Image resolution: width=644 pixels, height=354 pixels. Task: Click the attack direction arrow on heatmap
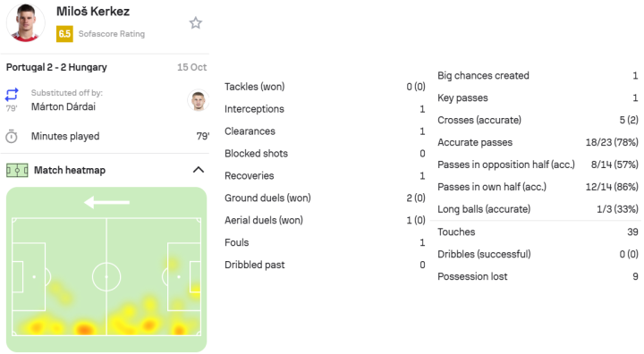click(x=106, y=202)
